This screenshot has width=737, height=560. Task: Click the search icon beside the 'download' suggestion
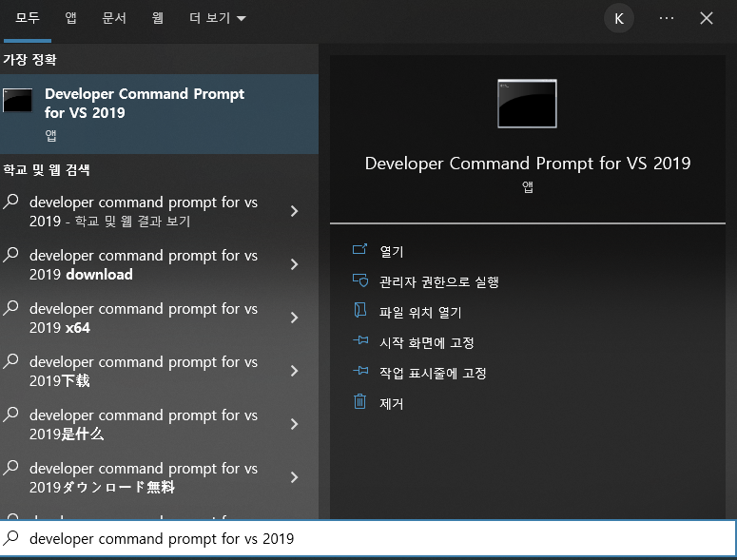(x=11, y=255)
